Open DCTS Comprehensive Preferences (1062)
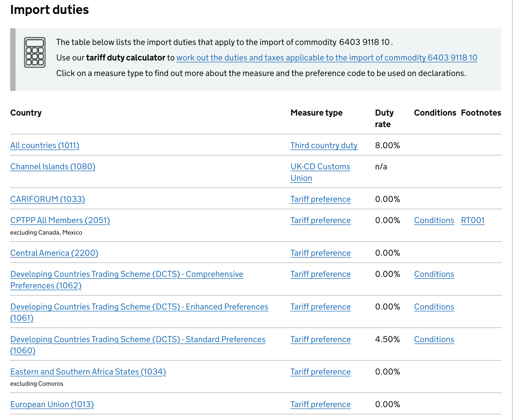526x420 pixels. (126, 274)
